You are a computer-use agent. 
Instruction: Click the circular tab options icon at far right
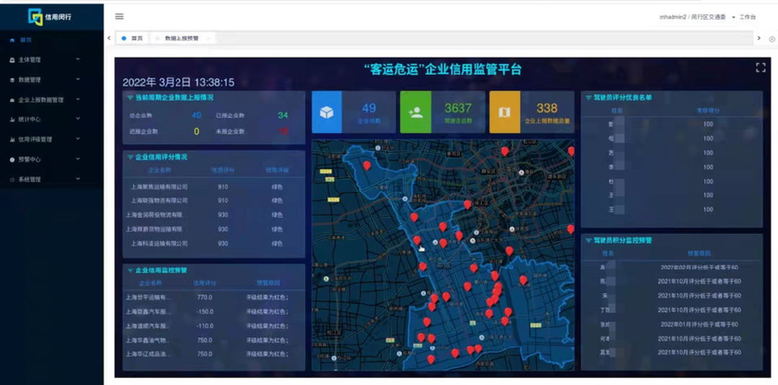pyautogui.click(x=772, y=39)
